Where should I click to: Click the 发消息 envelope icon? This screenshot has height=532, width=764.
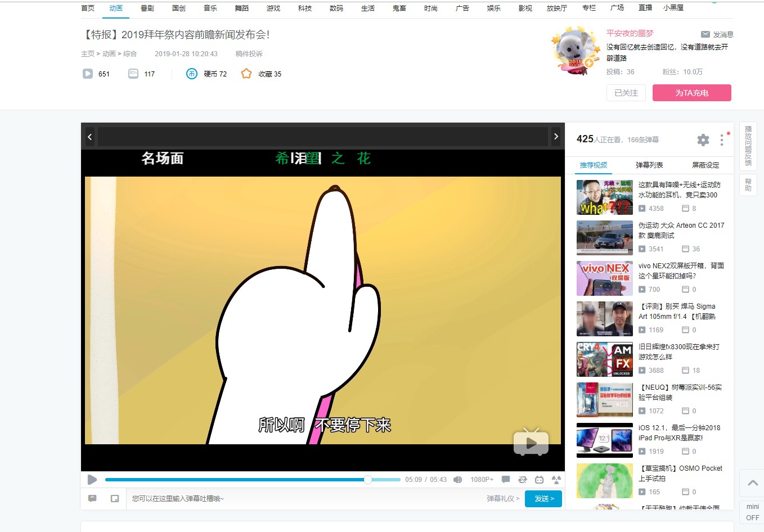pos(705,34)
